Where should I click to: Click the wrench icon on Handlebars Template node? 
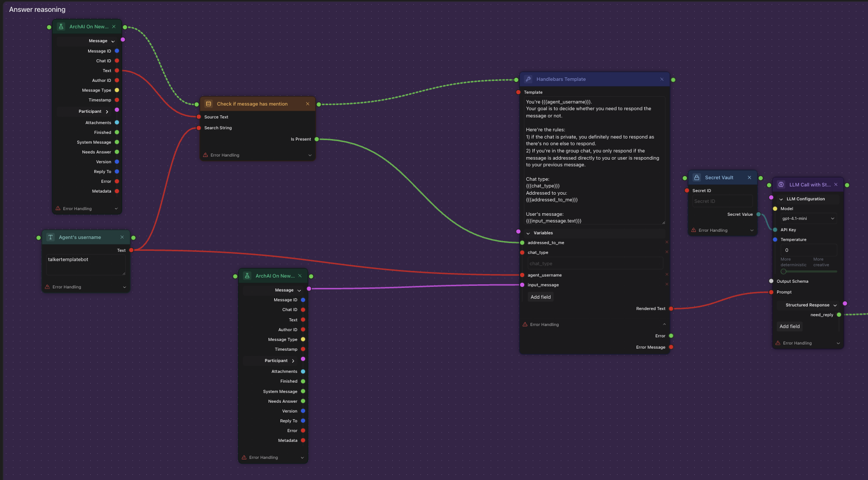528,79
